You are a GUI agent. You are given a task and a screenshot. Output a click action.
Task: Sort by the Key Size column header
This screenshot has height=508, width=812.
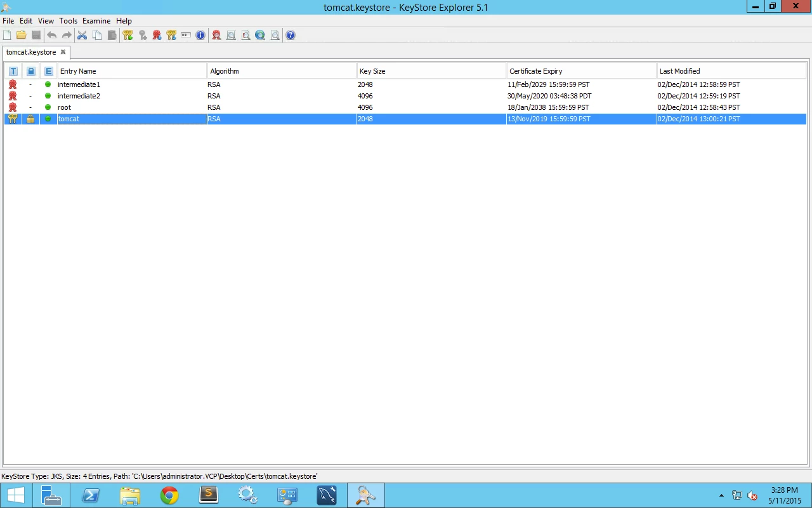(x=431, y=71)
